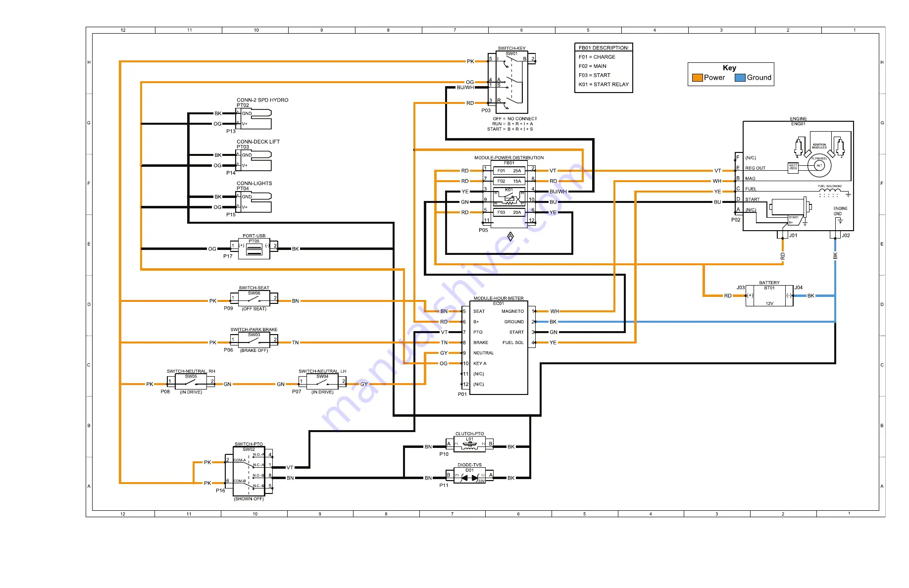Select the REG OUT engine pin label
Image resolution: width=909 pixels, height=588 pixels.
click(755, 168)
